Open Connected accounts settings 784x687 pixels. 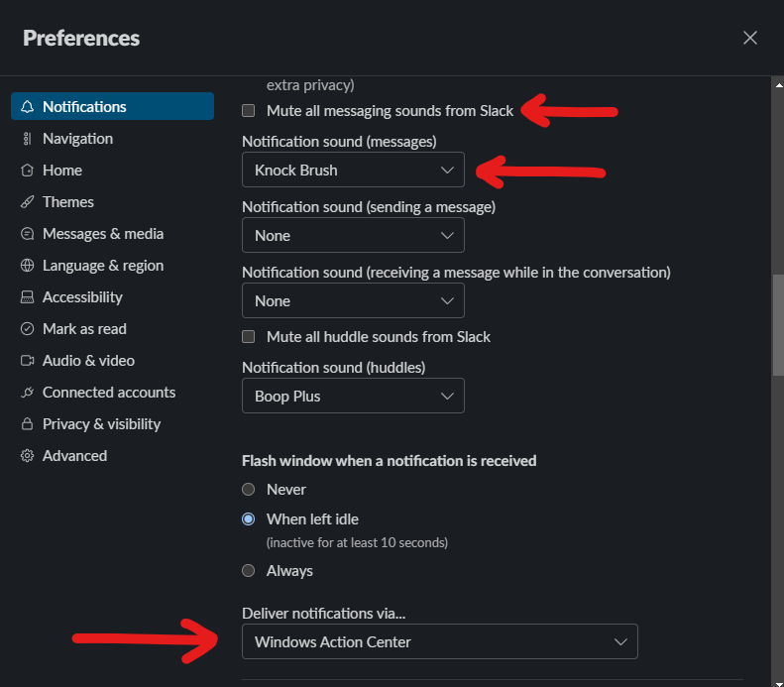coord(113,392)
